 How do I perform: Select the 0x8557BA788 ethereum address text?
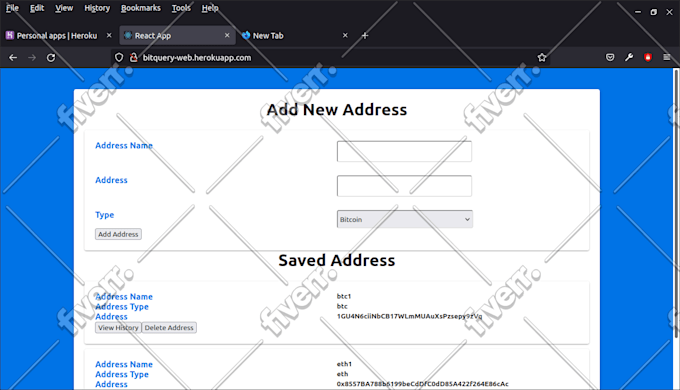(x=422, y=384)
